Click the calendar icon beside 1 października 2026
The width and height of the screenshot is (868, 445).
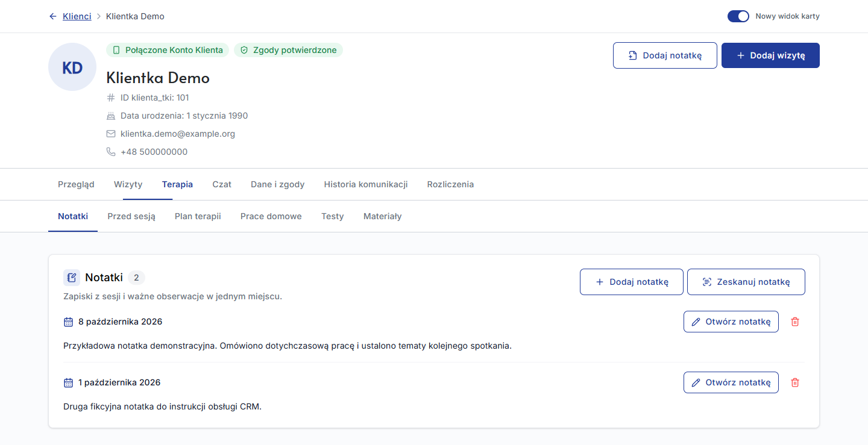68,382
